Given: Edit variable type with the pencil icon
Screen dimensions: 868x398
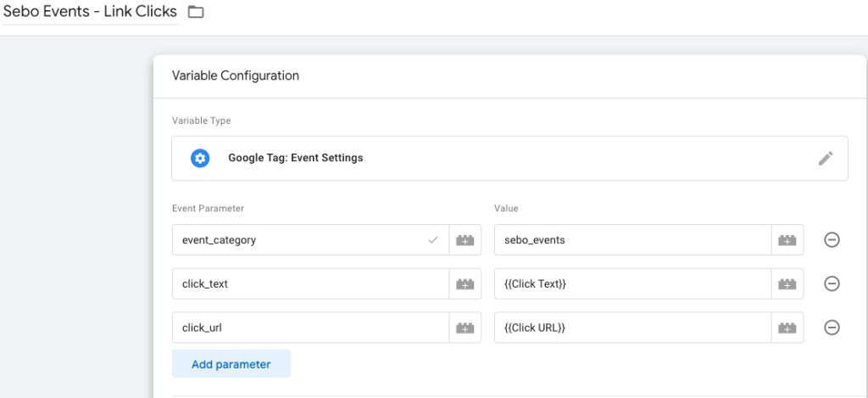Looking at the screenshot, I should coord(825,159).
